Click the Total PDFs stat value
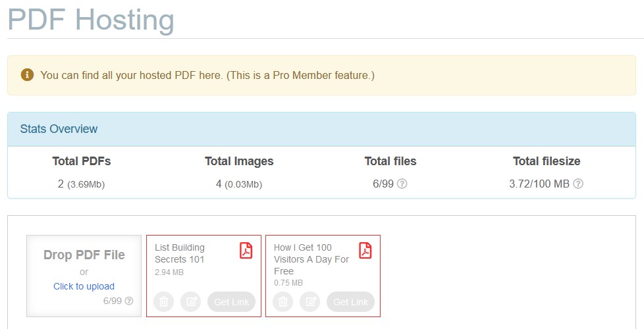The height and width of the screenshot is (329, 644). pyautogui.click(x=81, y=184)
